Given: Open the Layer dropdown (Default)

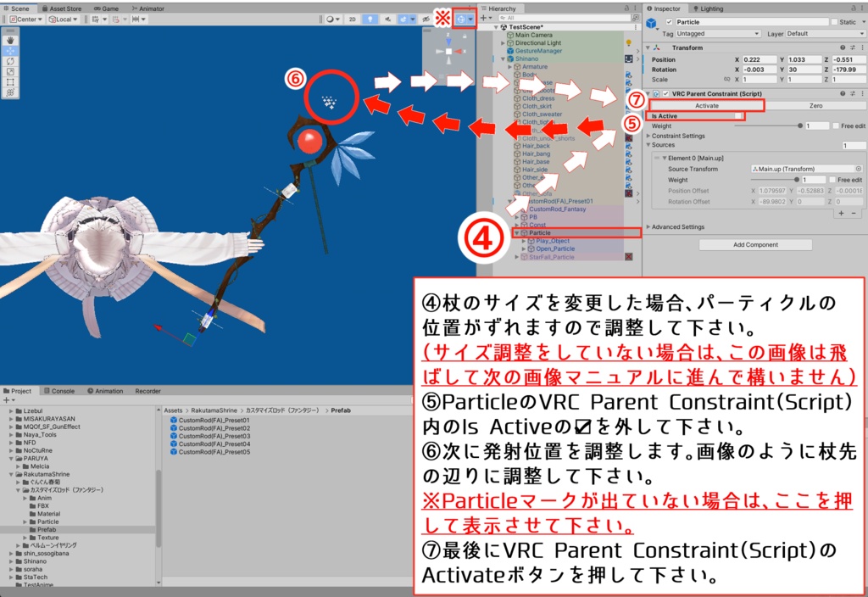Looking at the screenshot, I should click(825, 34).
